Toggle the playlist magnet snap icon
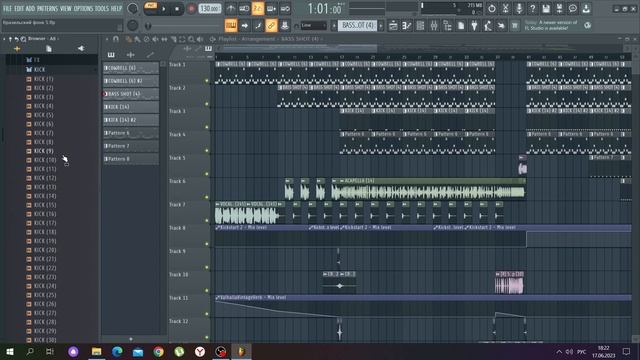 pyautogui.click(x=116, y=39)
